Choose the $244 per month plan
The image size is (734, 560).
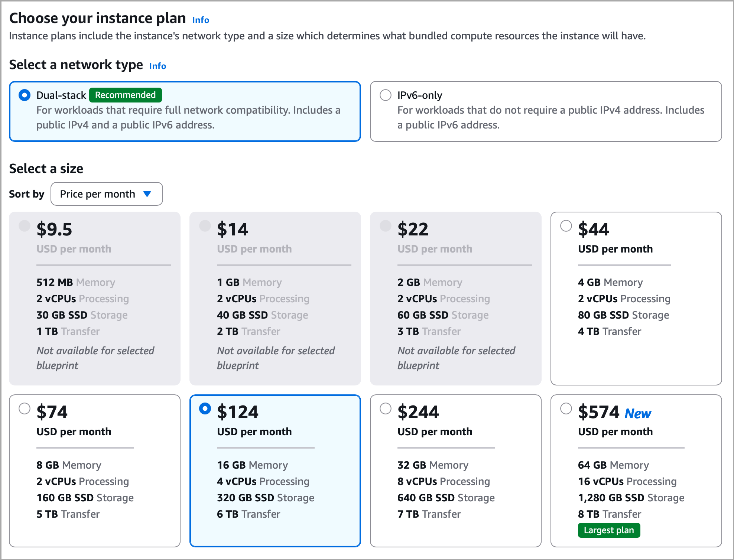coord(386,408)
